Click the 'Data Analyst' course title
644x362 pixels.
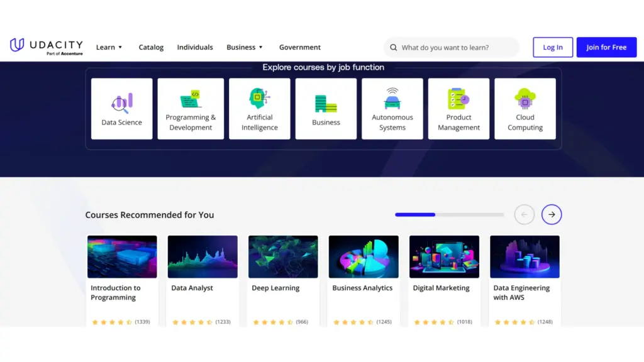coord(192,288)
